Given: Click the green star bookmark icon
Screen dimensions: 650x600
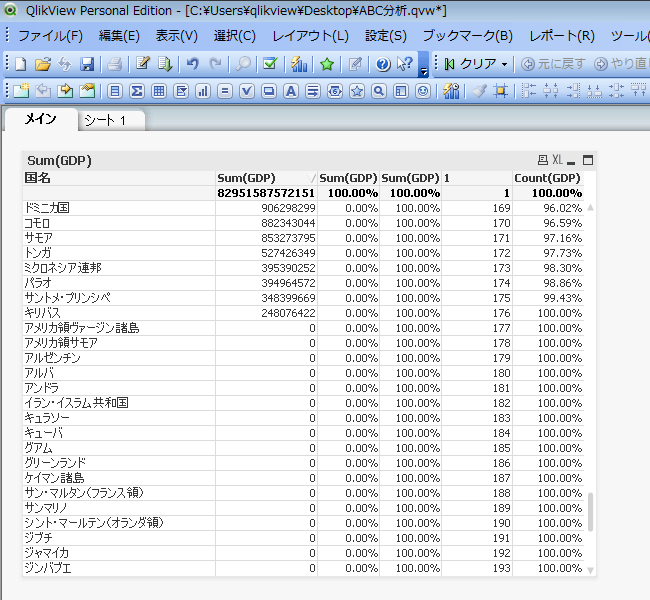Looking at the screenshot, I should pyautogui.click(x=326, y=64).
